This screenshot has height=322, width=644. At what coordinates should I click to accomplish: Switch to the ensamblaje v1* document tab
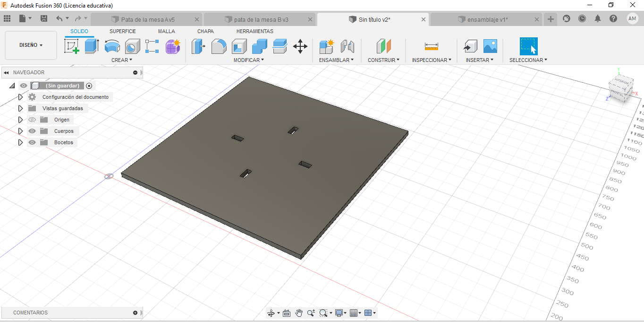(487, 19)
